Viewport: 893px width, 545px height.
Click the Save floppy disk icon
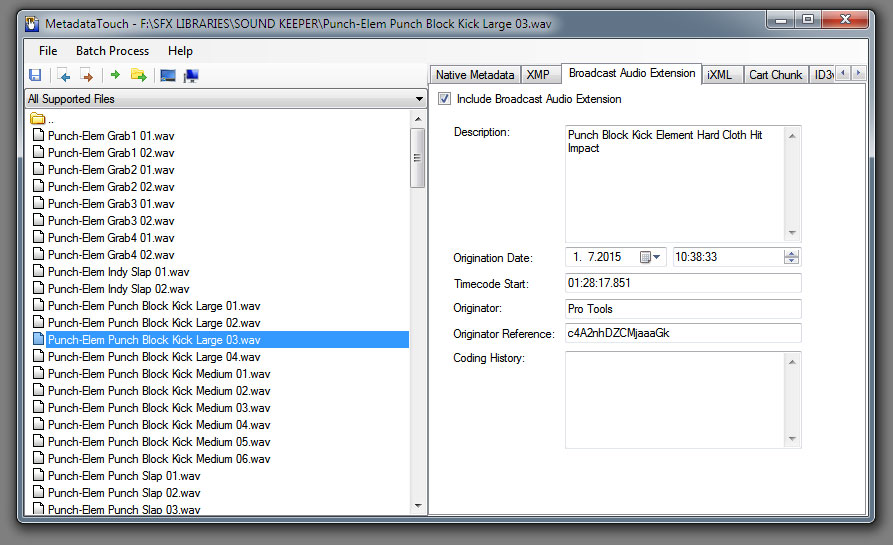35,75
